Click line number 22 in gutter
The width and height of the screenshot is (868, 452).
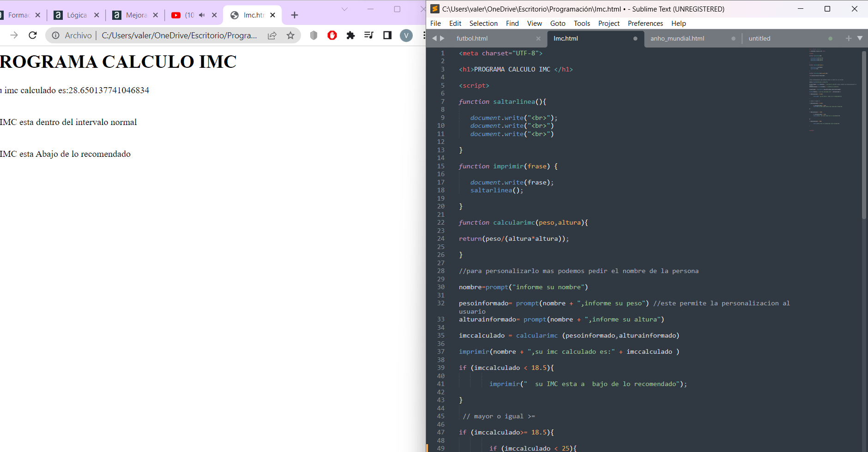click(440, 222)
